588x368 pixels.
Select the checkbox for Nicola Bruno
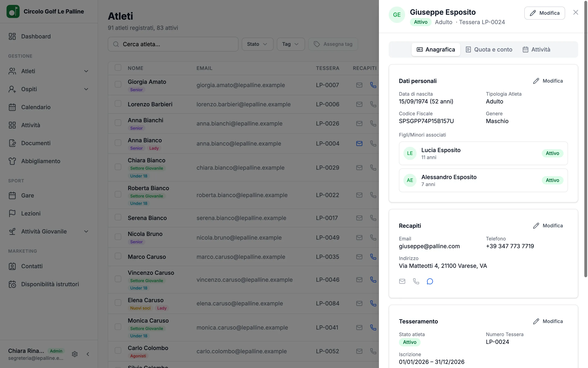pos(118,237)
